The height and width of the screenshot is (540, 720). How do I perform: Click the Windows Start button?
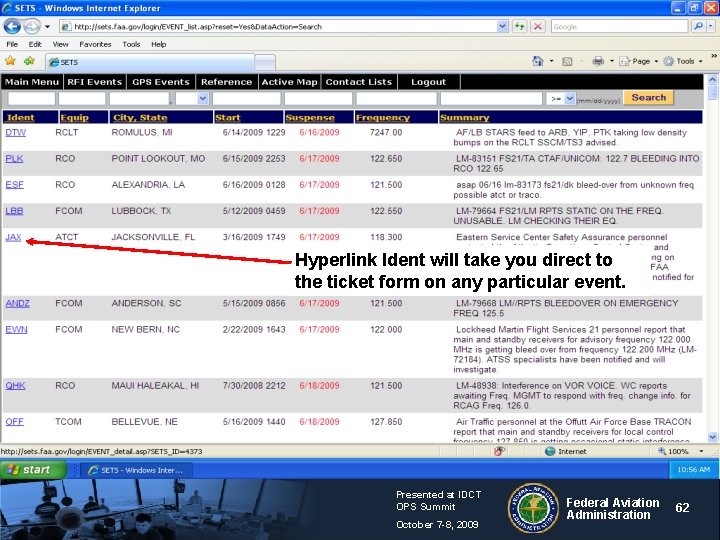(x=32, y=470)
